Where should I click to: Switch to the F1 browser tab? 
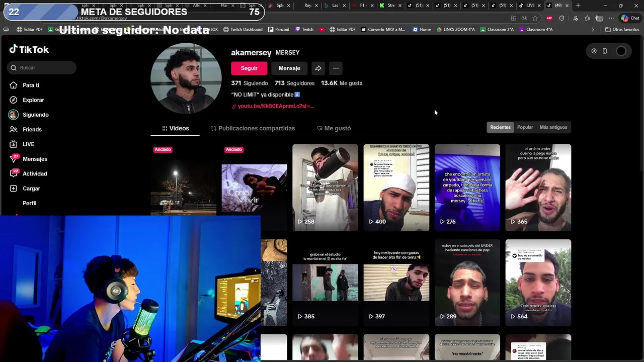pos(363,6)
